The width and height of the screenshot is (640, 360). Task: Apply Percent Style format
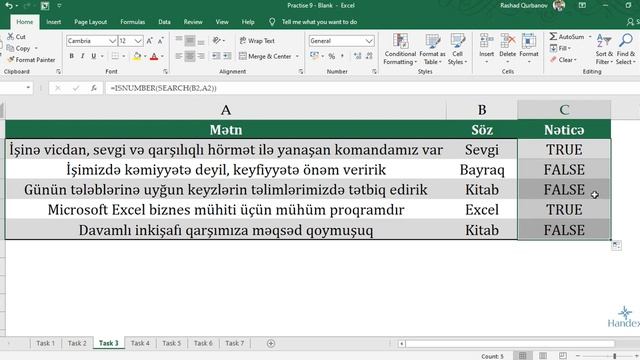click(x=332, y=56)
